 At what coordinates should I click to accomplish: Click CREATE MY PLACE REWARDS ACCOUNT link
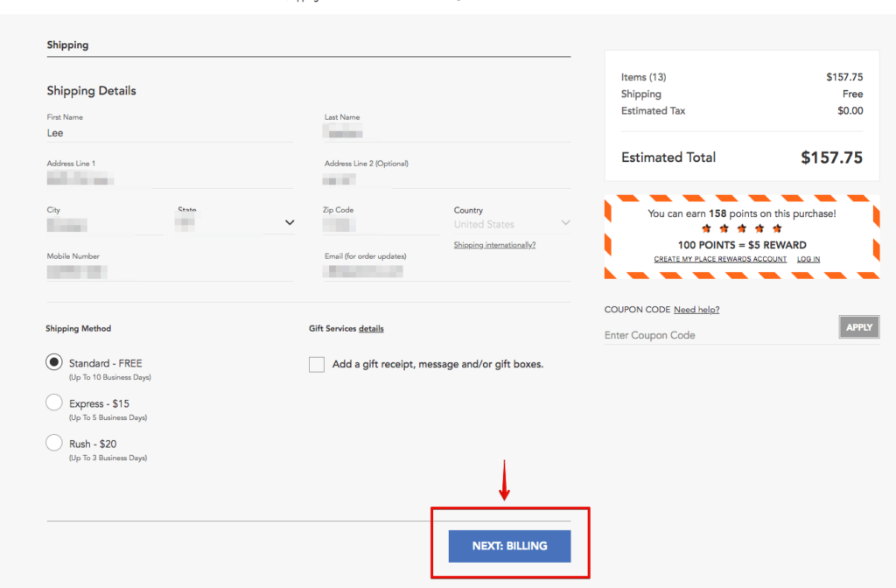point(719,259)
